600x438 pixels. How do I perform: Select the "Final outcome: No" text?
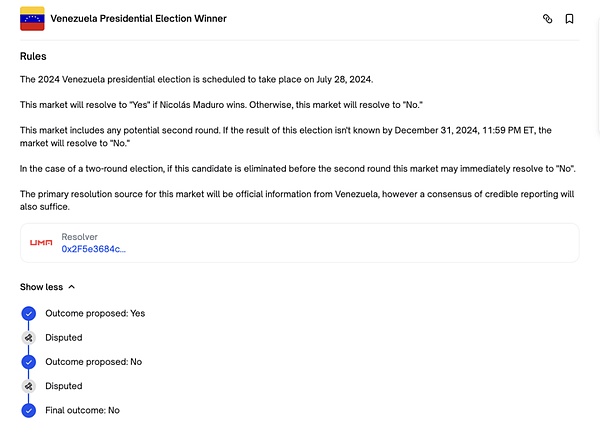[x=83, y=410]
